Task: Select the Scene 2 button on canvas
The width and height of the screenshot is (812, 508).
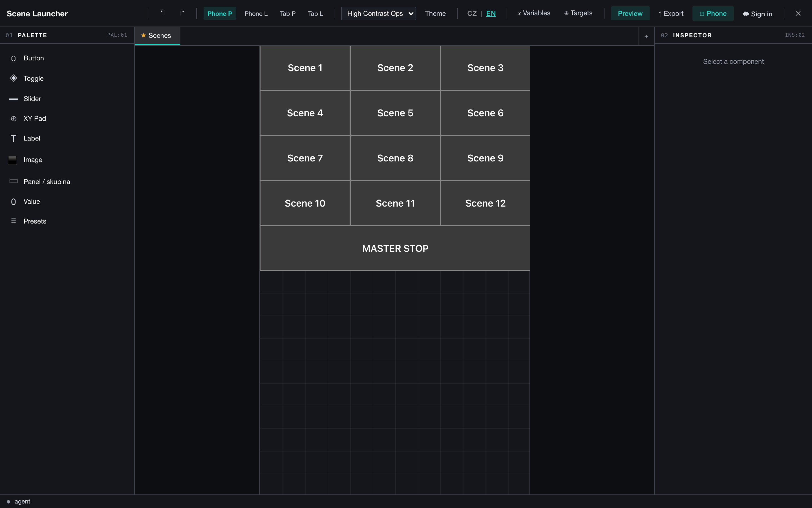Action: [x=395, y=68]
